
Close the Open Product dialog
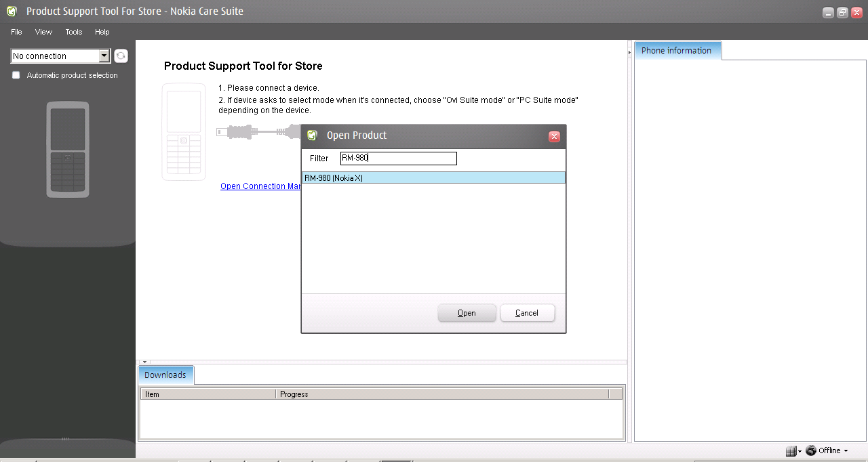tap(554, 137)
